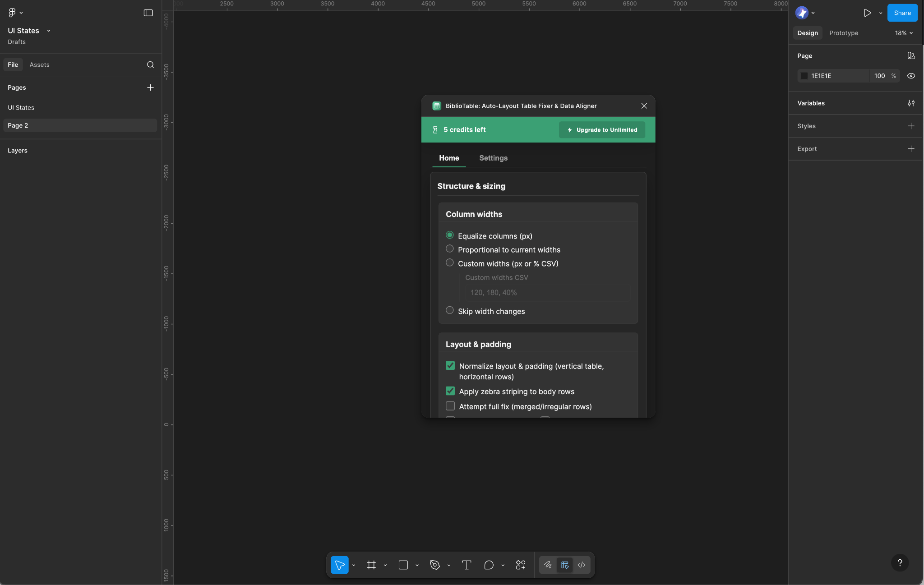
Task: Select the Text tool
Action: click(466, 565)
